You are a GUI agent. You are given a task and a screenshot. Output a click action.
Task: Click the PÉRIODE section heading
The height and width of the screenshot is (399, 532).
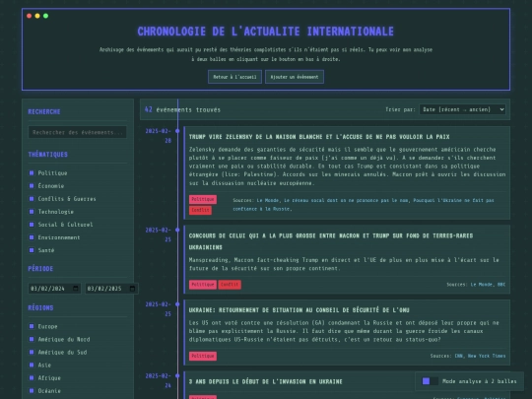pyautogui.click(x=40, y=269)
